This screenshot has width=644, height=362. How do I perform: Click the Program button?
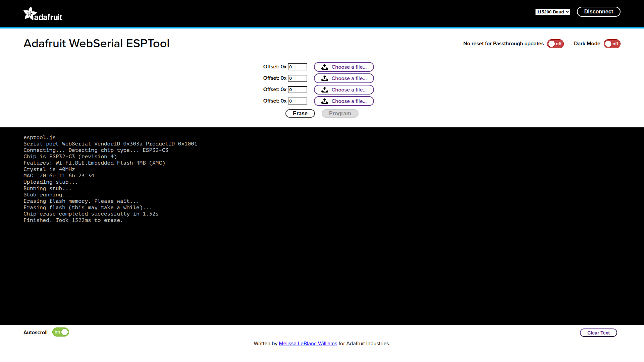(x=340, y=114)
